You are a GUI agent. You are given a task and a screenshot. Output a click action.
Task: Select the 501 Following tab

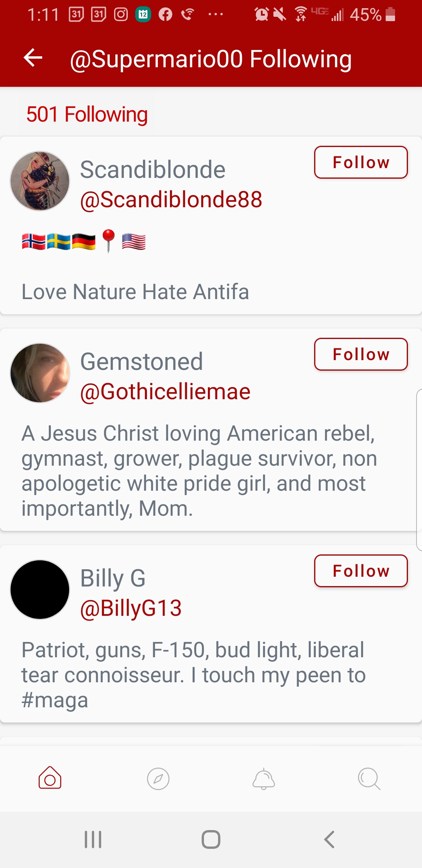pyautogui.click(x=87, y=115)
